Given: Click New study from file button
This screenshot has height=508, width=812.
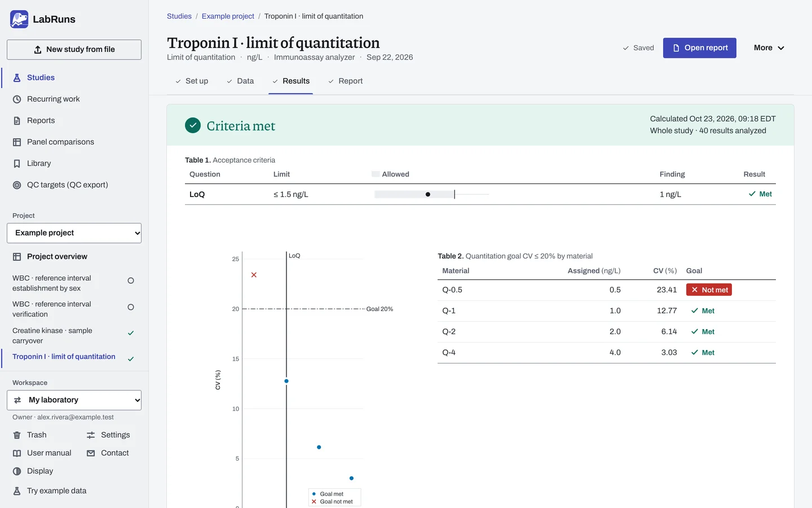Looking at the screenshot, I should pyautogui.click(x=74, y=50).
